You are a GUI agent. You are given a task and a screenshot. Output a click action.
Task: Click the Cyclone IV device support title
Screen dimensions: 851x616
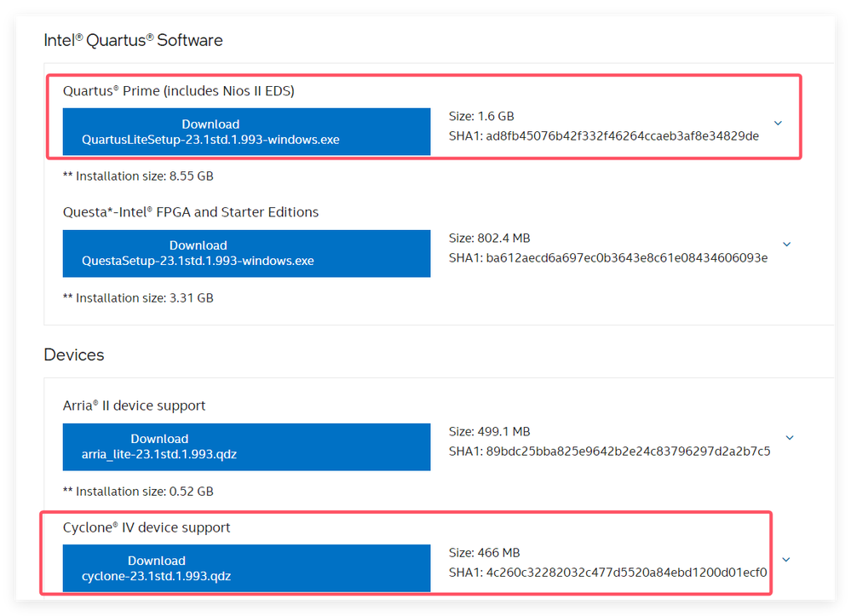[x=147, y=527]
